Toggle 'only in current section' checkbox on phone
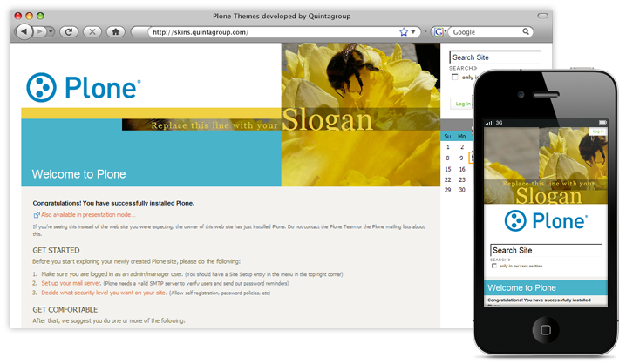The width and height of the screenshot is (626, 364). (494, 266)
